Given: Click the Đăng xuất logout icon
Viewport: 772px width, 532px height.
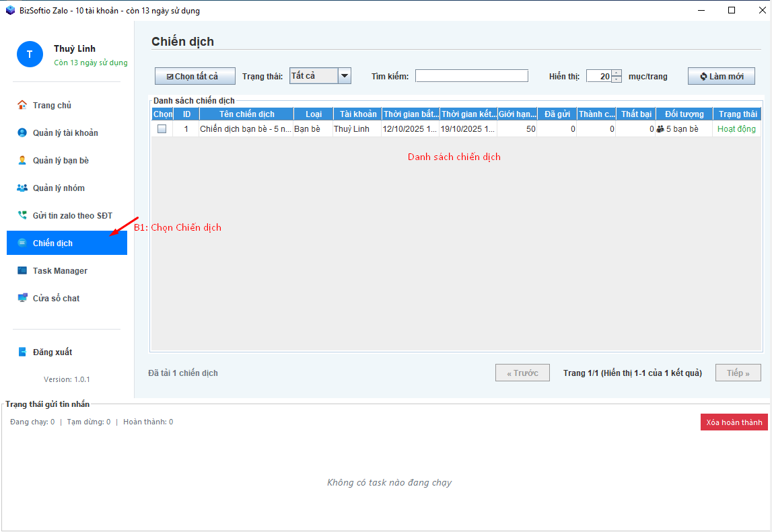Looking at the screenshot, I should (22, 352).
